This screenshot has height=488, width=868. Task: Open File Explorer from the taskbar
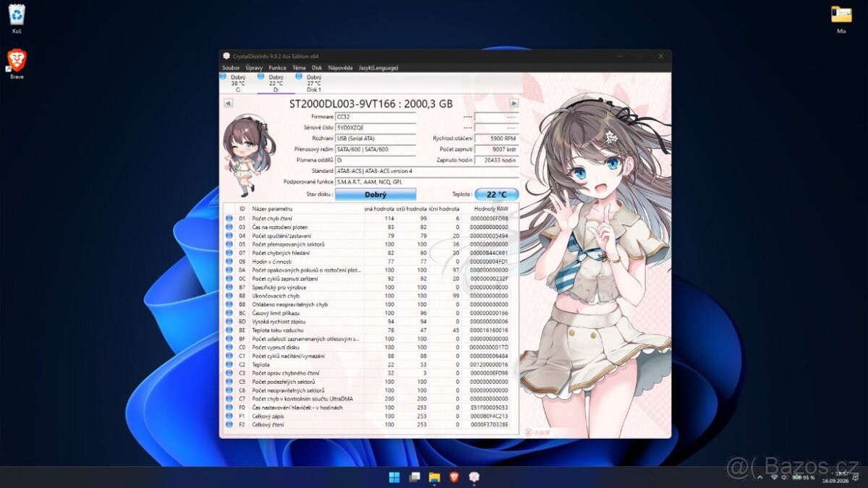point(434,477)
